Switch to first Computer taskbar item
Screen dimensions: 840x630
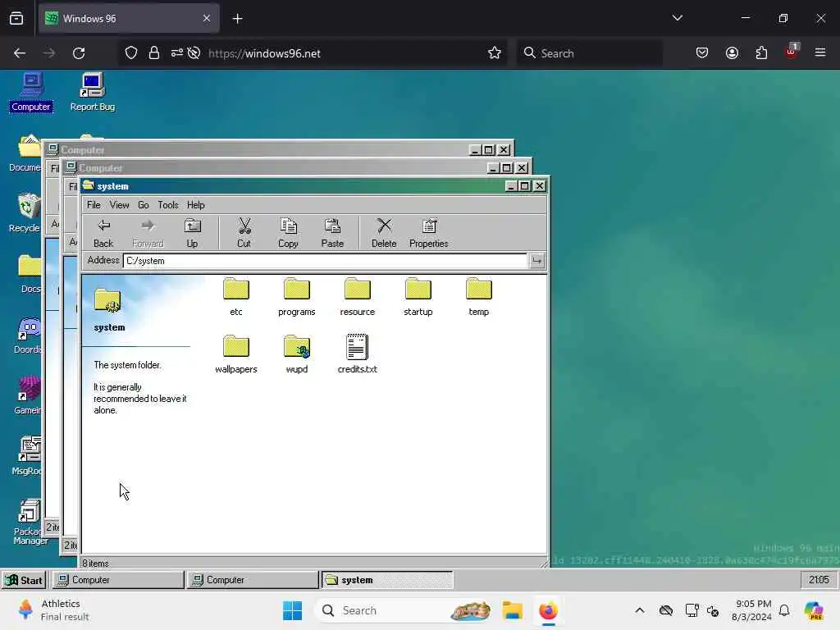[x=118, y=580]
